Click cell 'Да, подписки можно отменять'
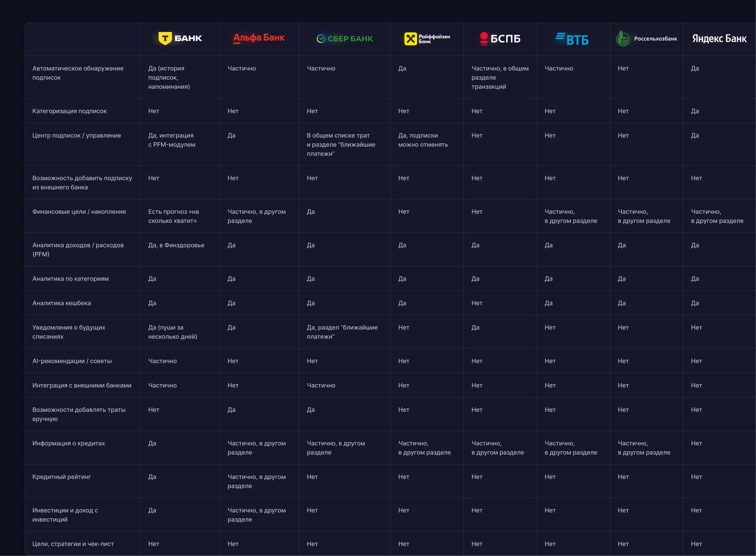756x556 pixels. [423, 140]
